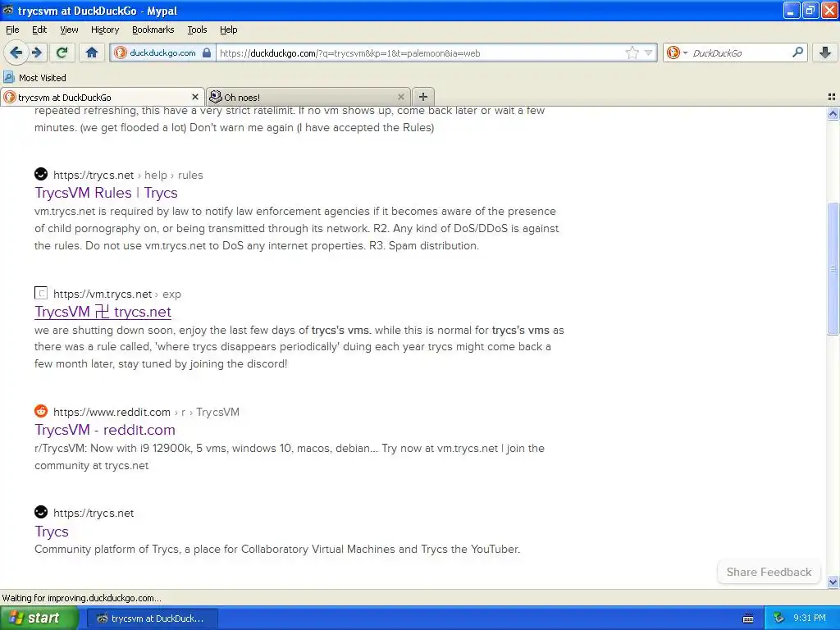The image size is (840, 630).
Task: Open the Bookmarks menu
Action: point(153,30)
